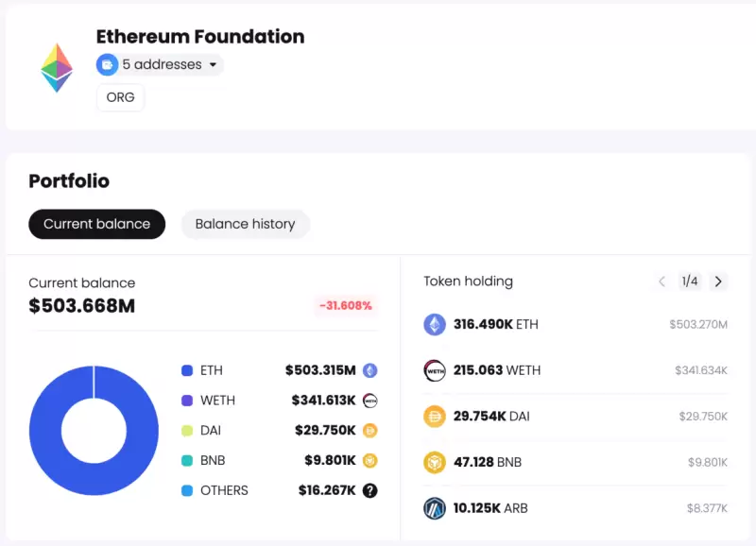Click small ETH icon beside $503.315M
The height and width of the screenshot is (546, 756).
click(x=370, y=370)
